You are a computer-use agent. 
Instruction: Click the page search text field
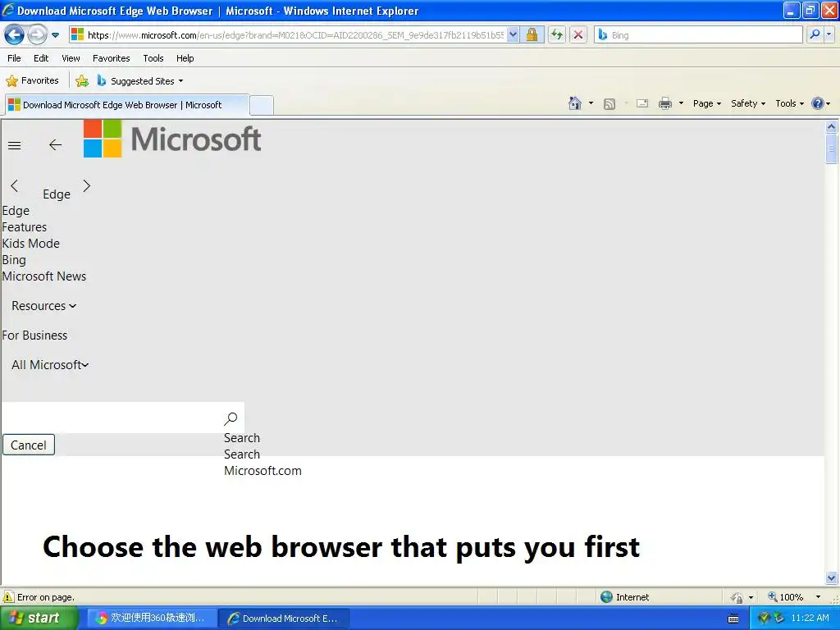click(111, 418)
